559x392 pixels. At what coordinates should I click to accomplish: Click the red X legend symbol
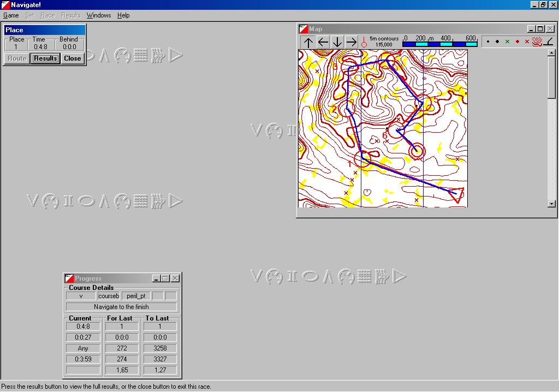[527, 41]
